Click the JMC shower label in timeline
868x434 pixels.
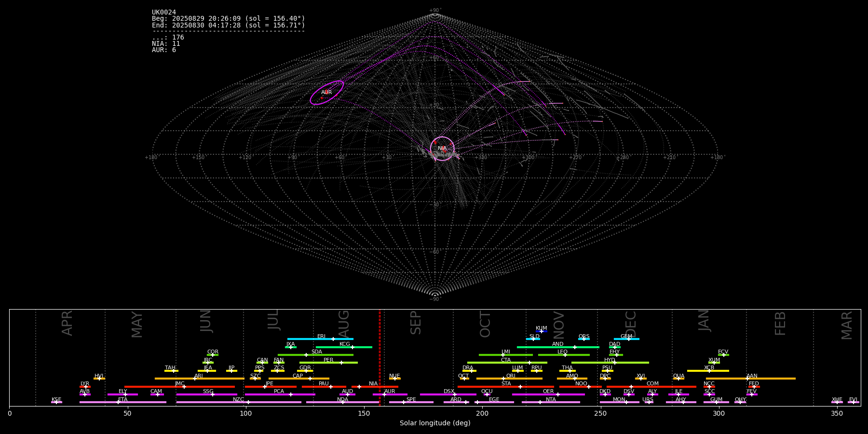pyautogui.click(x=179, y=384)
